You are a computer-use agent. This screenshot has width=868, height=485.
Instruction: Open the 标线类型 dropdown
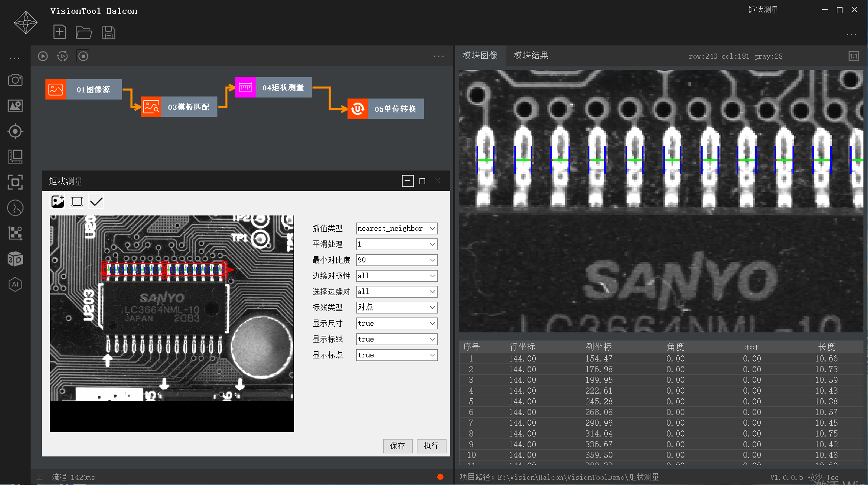pos(396,307)
